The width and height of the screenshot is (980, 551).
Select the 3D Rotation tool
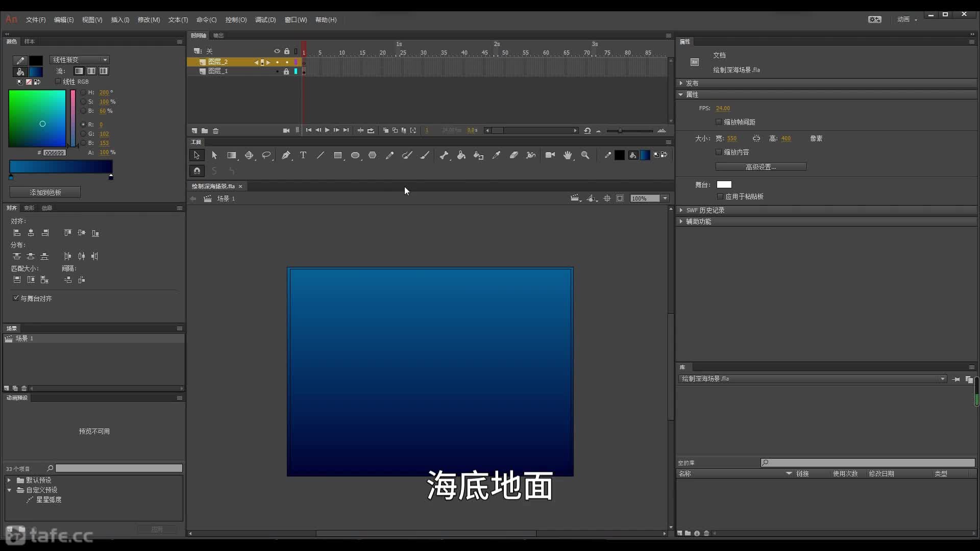click(249, 155)
